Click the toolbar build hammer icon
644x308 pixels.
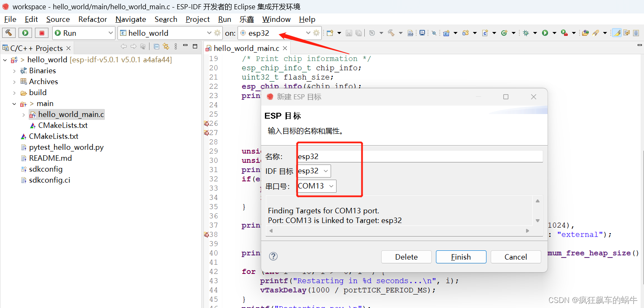[x=391, y=33]
